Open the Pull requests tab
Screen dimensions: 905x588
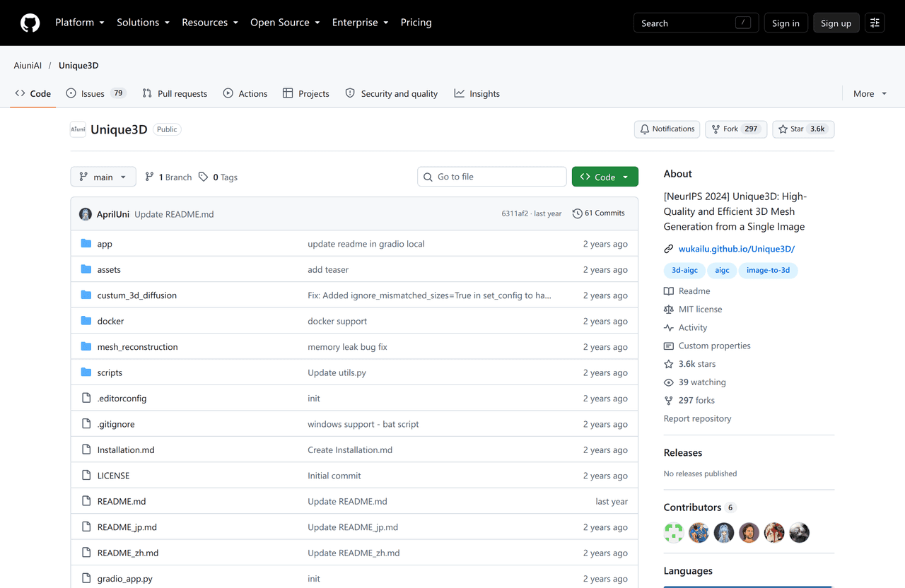point(175,93)
